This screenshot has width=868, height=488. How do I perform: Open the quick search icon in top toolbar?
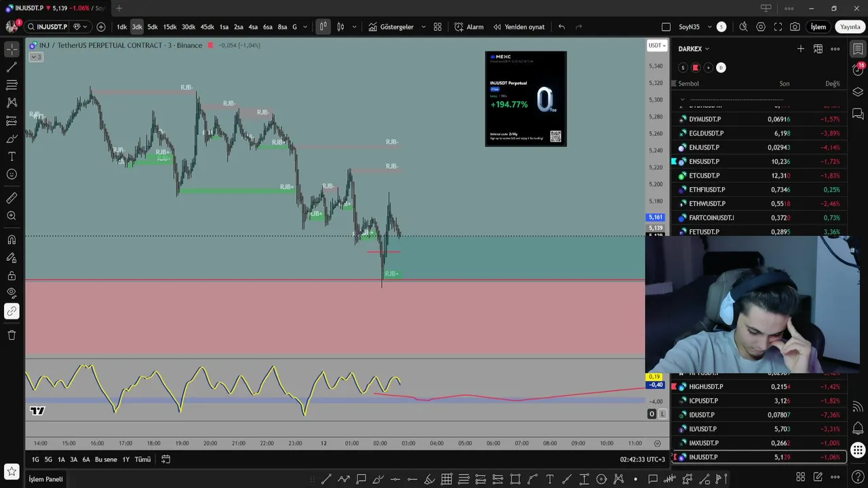click(x=743, y=27)
